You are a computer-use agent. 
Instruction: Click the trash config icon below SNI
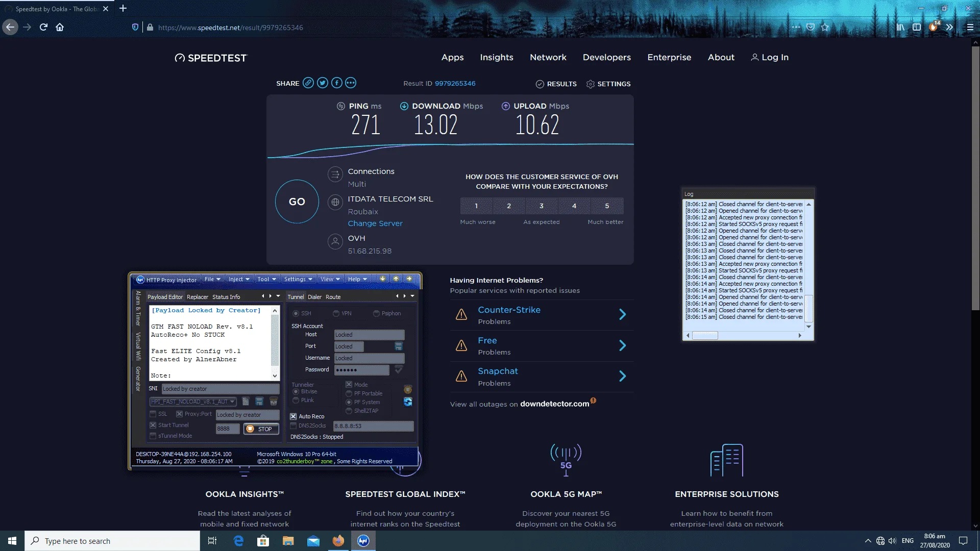(274, 402)
